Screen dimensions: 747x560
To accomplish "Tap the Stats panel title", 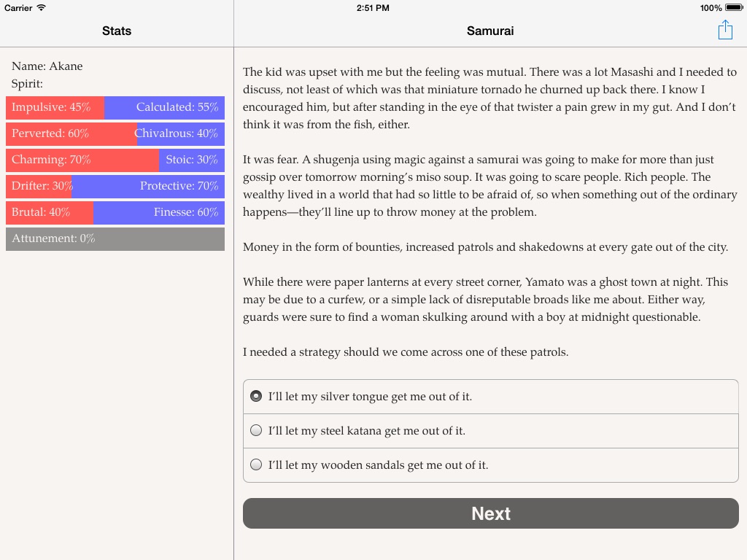I will [x=117, y=31].
